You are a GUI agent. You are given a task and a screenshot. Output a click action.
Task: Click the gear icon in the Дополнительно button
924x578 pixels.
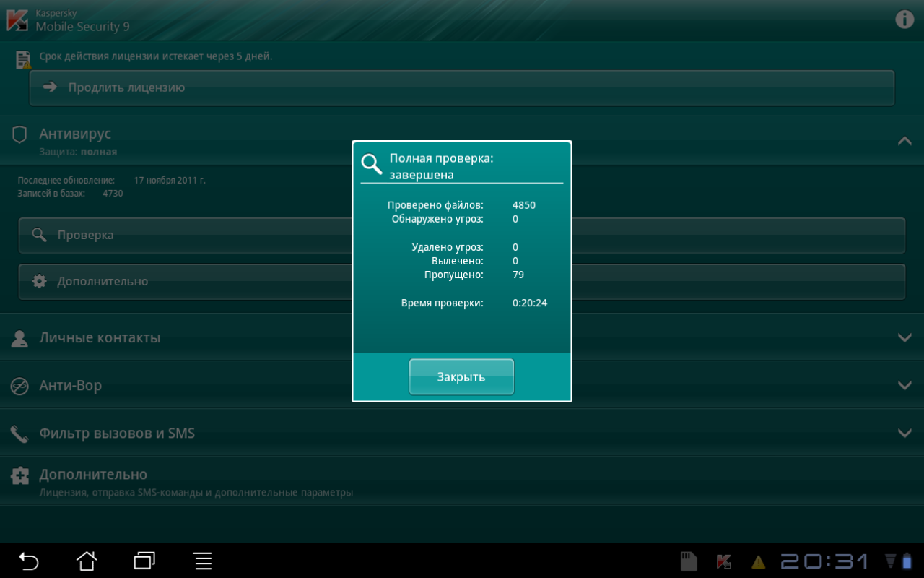pyautogui.click(x=39, y=282)
